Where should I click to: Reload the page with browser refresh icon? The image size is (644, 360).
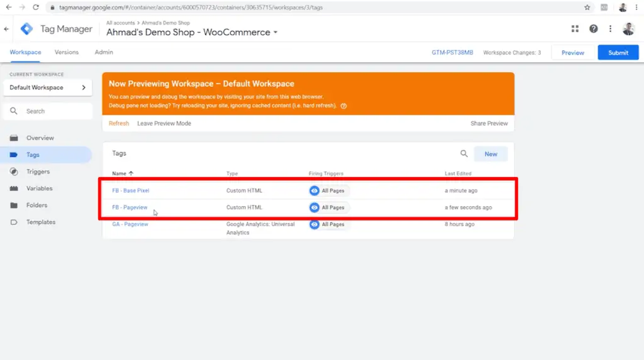click(36, 8)
